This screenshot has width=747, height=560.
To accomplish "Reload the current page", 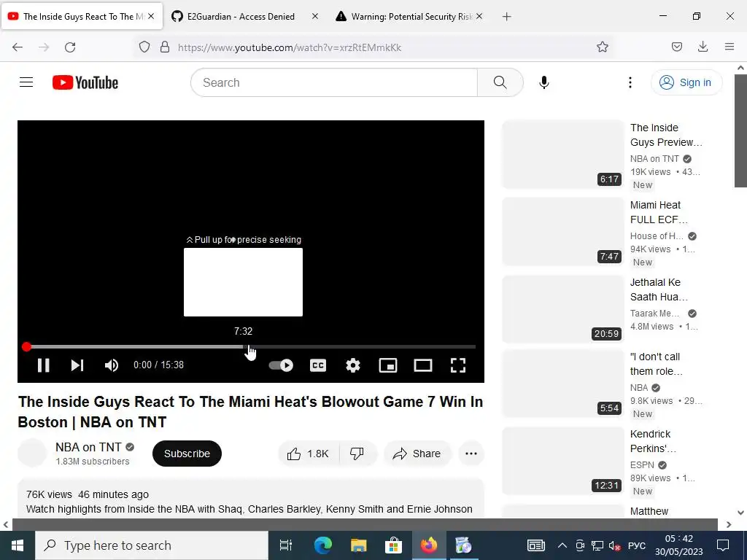I will (70, 47).
